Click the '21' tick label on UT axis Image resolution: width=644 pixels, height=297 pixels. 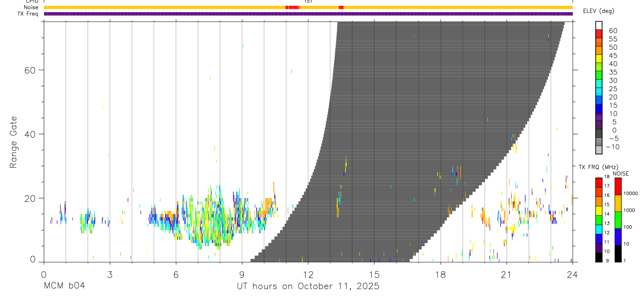pos(507,274)
